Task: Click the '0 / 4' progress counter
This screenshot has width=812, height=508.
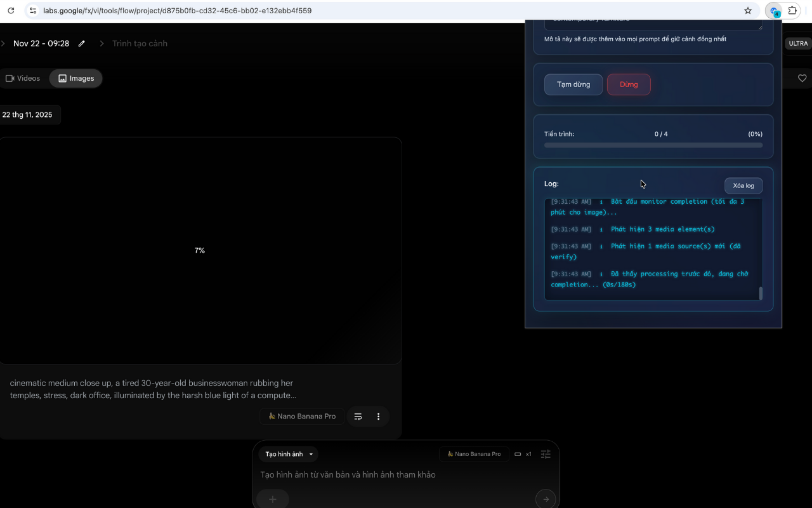Action: pyautogui.click(x=661, y=134)
